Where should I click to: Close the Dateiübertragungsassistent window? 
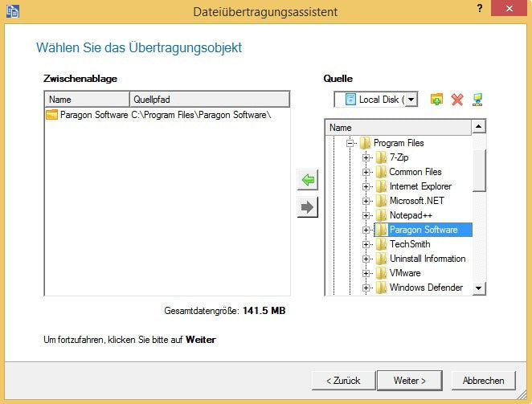click(x=509, y=8)
